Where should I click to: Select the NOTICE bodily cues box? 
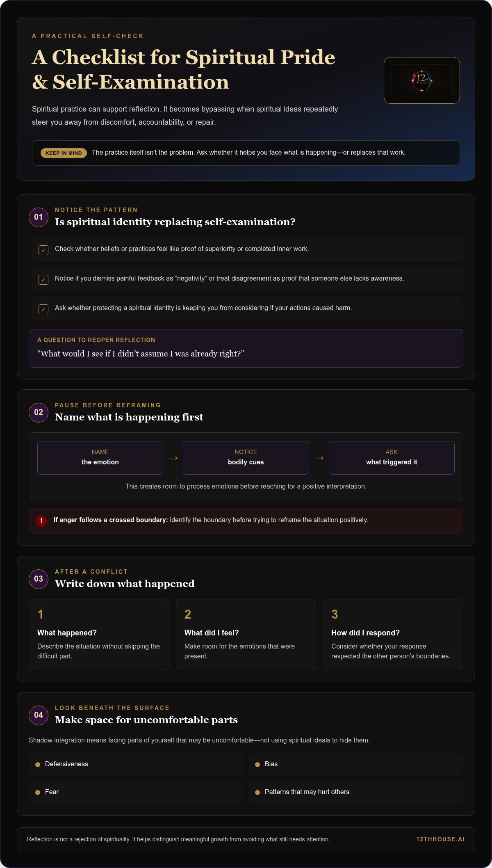[246, 458]
